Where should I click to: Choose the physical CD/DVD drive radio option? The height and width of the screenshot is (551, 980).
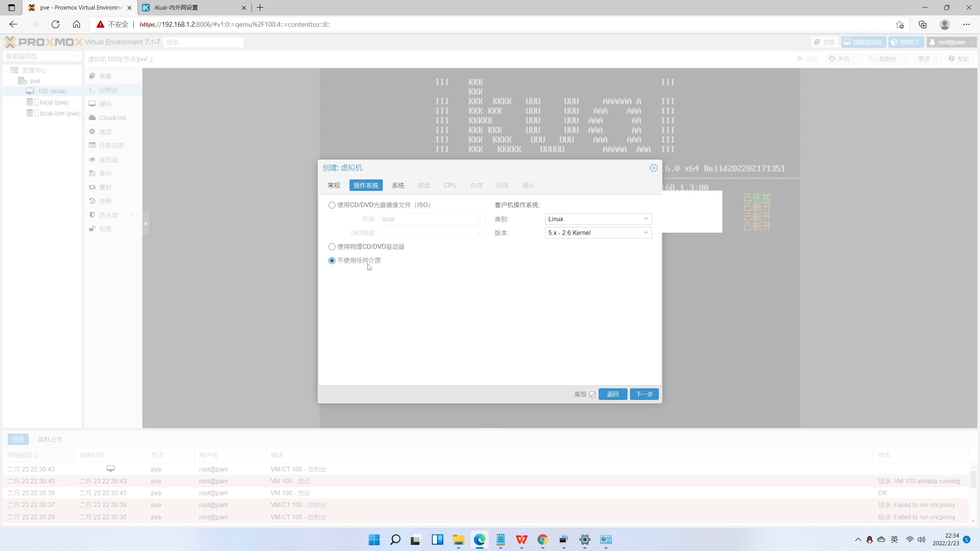[x=332, y=247]
